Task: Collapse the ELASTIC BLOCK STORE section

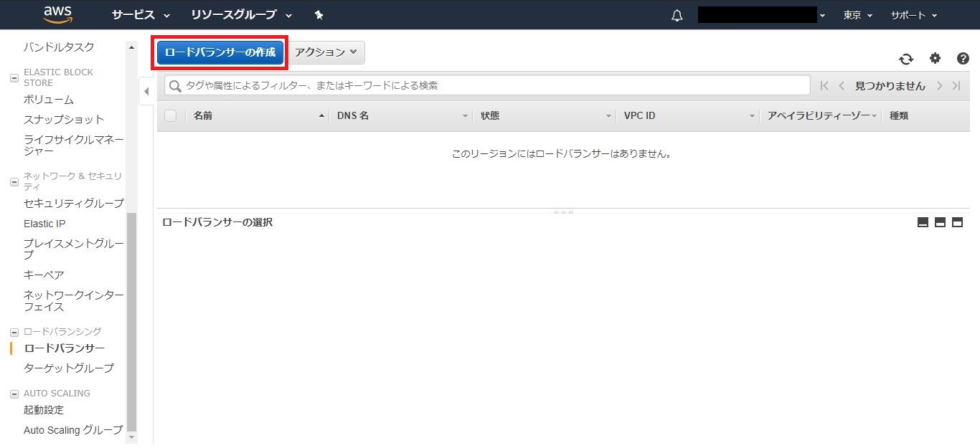Action: [14, 77]
